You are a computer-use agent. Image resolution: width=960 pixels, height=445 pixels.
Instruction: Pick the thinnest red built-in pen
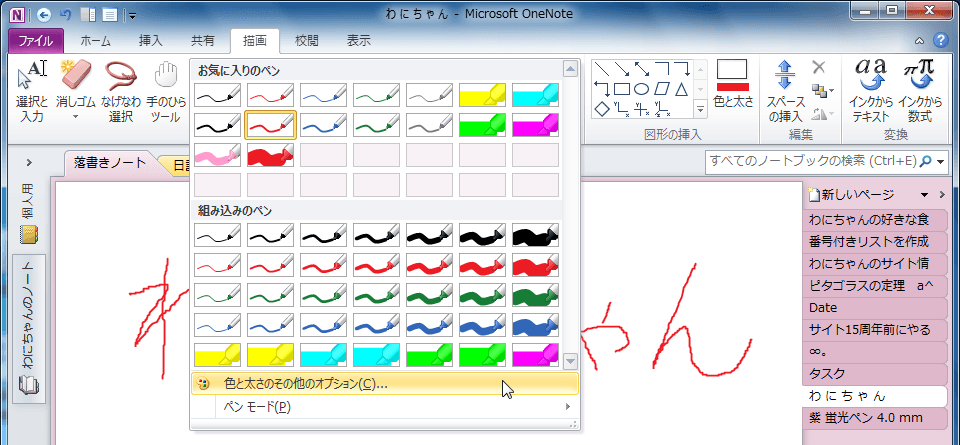pos(217,265)
